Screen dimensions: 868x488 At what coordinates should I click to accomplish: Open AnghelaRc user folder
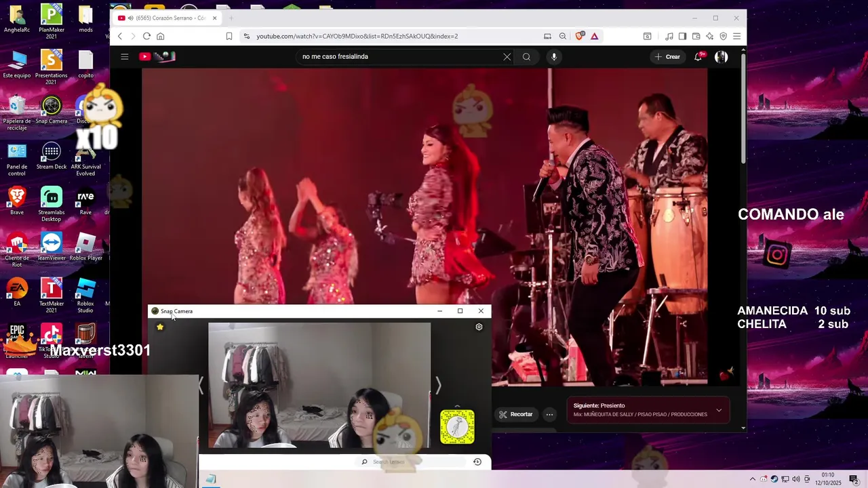coord(17,18)
